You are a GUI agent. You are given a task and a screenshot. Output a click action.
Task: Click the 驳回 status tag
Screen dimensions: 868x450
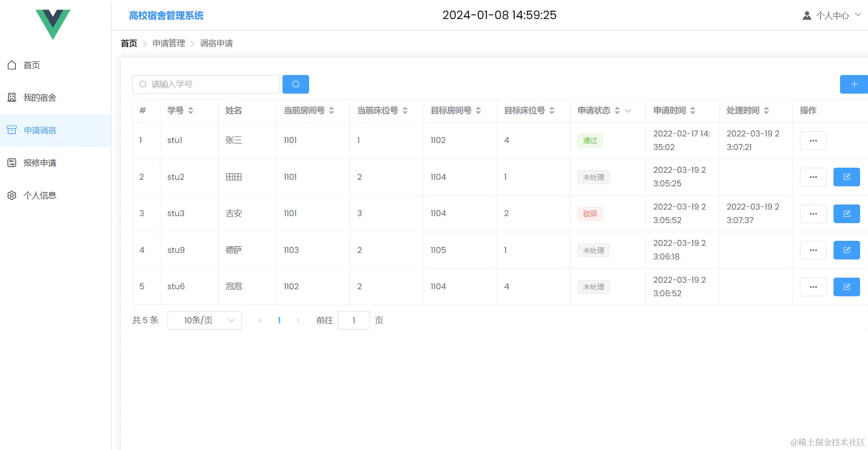coord(590,214)
